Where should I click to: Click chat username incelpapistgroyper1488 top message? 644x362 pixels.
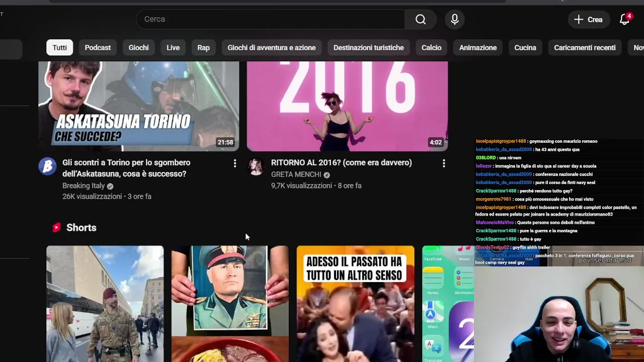501,141
